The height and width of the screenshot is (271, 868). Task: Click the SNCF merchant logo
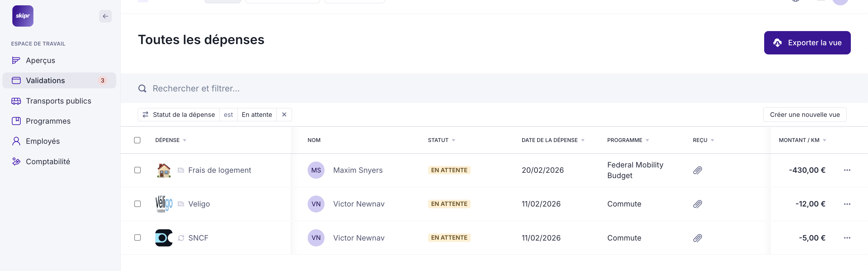164,238
